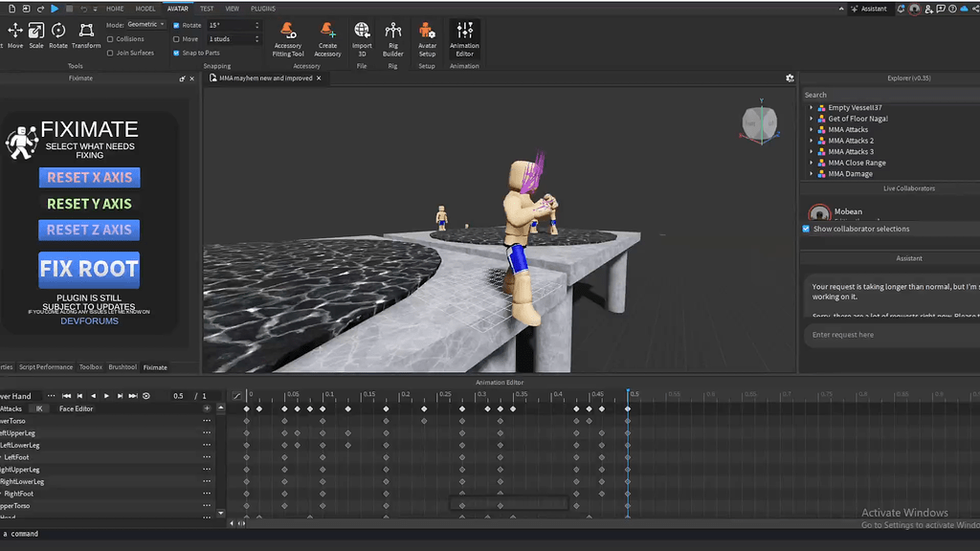Toggle the Rotate snapping checkbox
The width and height of the screenshot is (980, 551).
click(176, 26)
